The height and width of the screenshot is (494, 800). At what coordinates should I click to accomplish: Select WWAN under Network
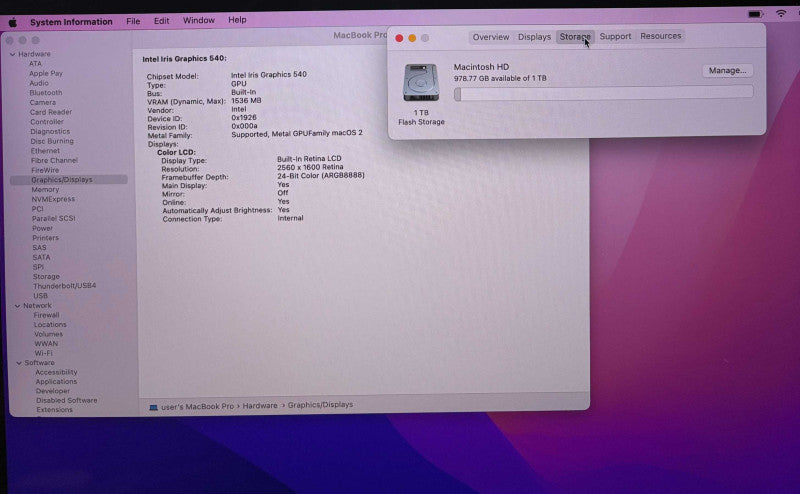click(46, 344)
